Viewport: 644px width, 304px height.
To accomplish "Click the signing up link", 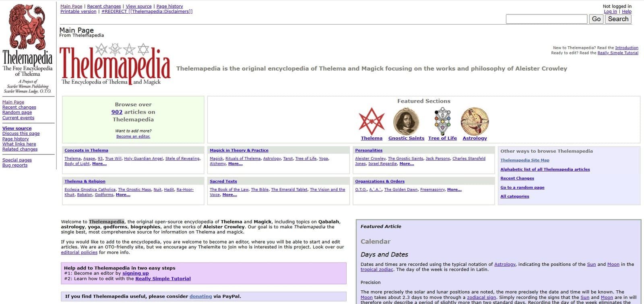I will tap(136, 273).
